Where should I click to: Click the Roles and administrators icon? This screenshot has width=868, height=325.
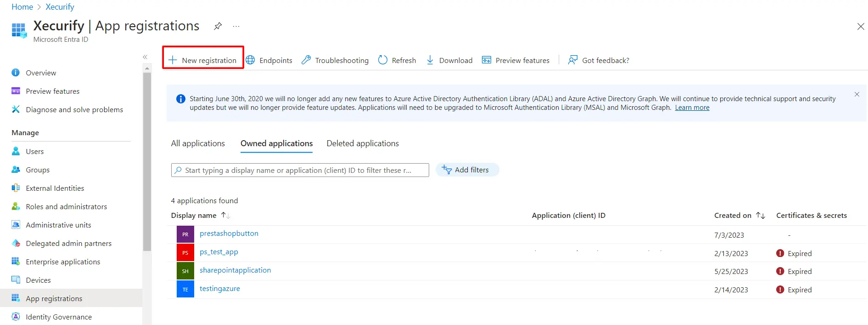(16, 206)
